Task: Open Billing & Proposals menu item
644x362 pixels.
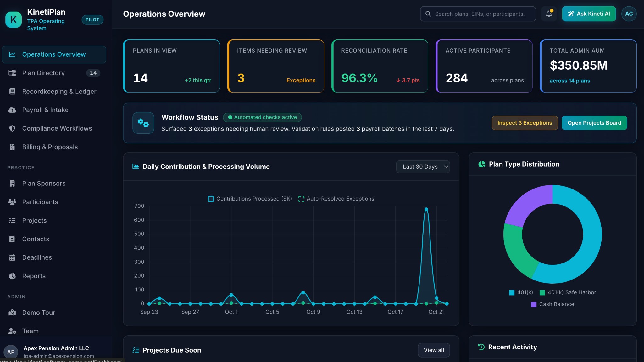Action: (54, 147)
